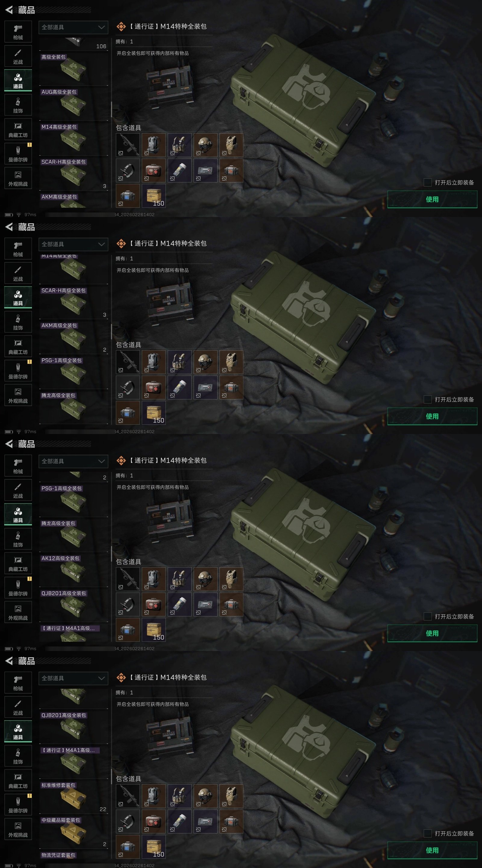
Task: Open the 枪械 category in topmost panel
Action: click(x=18, y=32)
